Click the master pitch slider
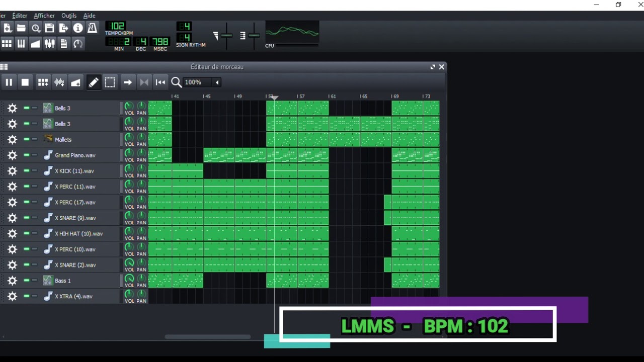This screenshot has width=644, height=362. [x=254, y=36]
